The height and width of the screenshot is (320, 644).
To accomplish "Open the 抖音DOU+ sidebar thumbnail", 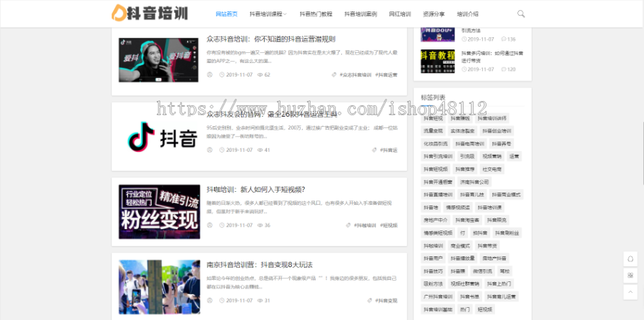I will point(438,34).
